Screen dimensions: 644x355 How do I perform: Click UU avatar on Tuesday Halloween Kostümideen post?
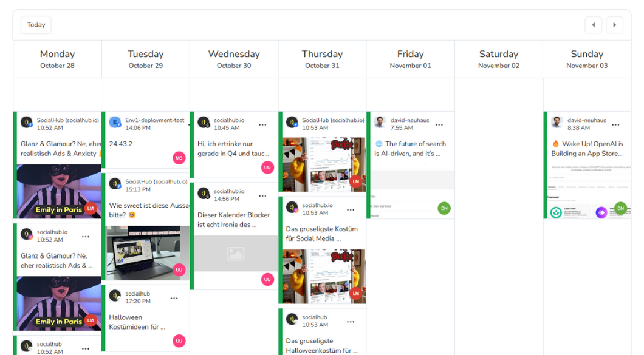179,340
